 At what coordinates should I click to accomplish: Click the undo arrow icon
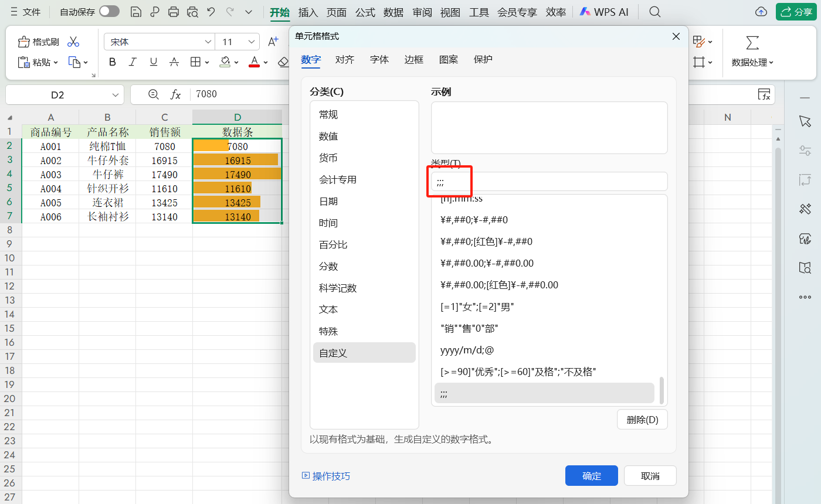pos(211,11)
